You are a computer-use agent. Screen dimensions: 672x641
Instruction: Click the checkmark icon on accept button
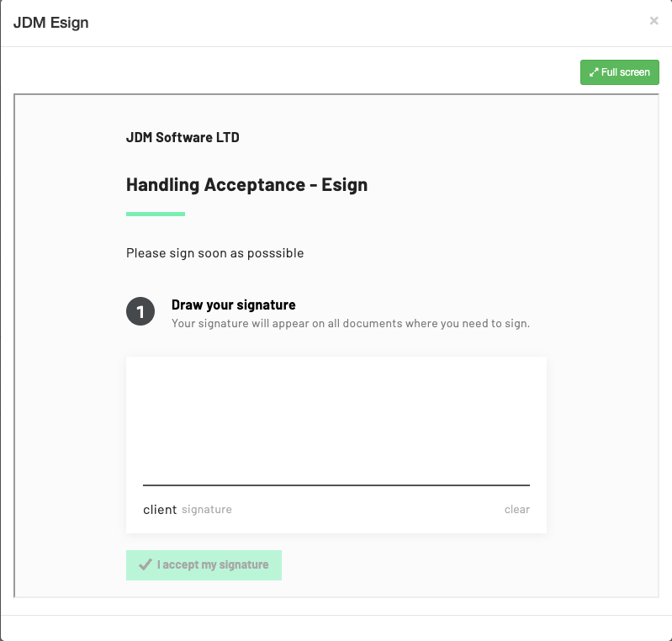pos(145,564)
